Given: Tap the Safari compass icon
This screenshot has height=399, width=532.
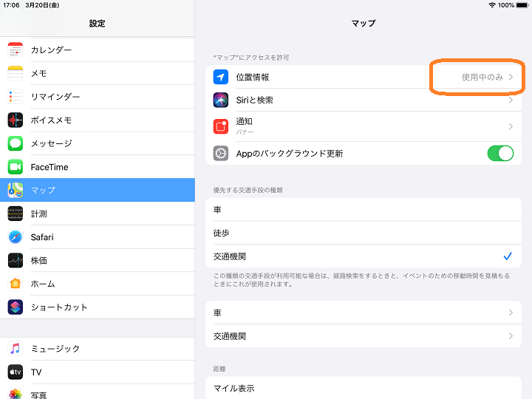Looking at the screenshot, I should 16,237.
